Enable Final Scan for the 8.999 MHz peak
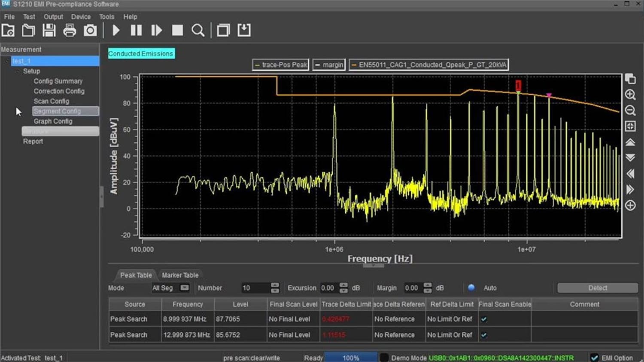644x362 pixels. (x=483, y=319)
